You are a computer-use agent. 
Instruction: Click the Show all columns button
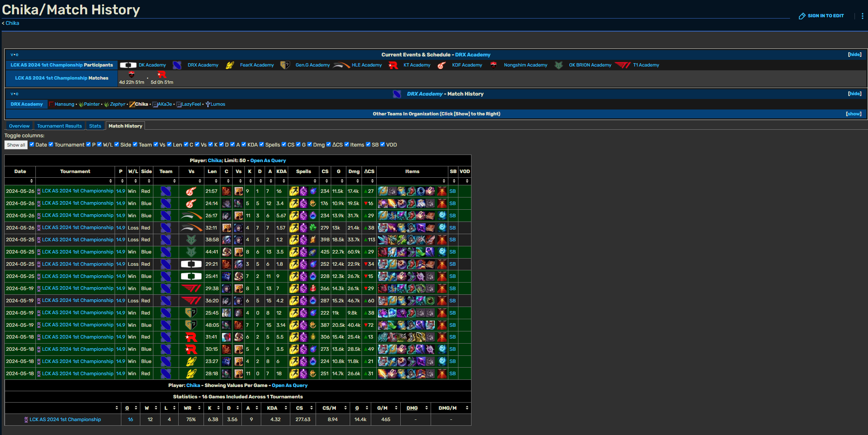coord(16,145)
